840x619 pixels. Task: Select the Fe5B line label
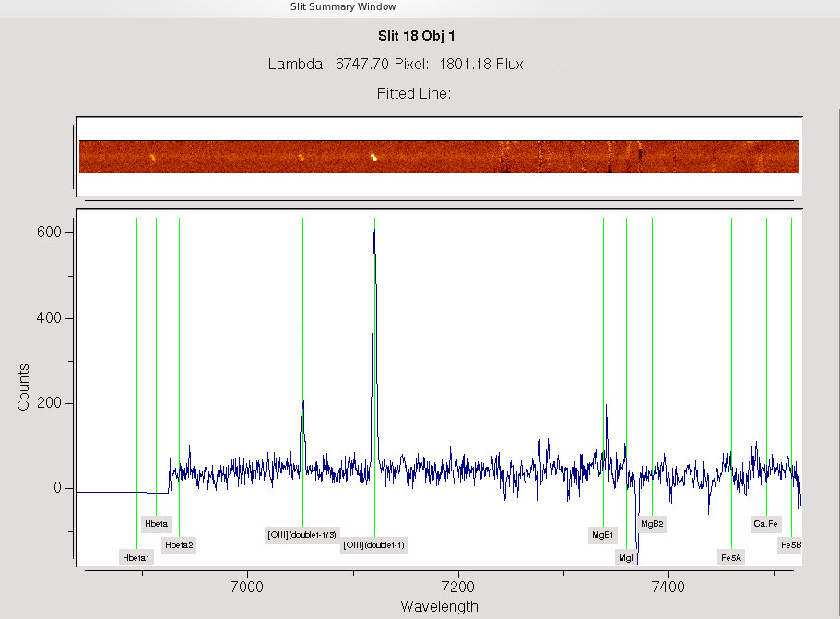pos(790,545)
